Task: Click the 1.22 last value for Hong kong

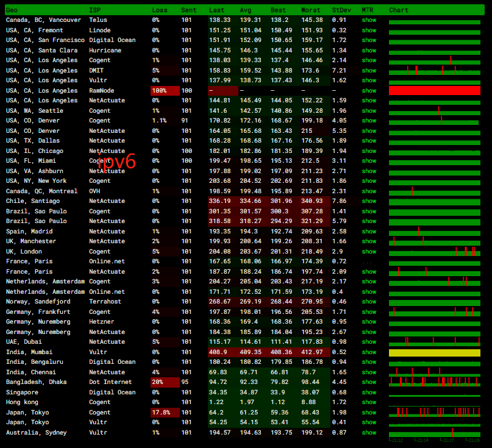Action: [216, 402]
